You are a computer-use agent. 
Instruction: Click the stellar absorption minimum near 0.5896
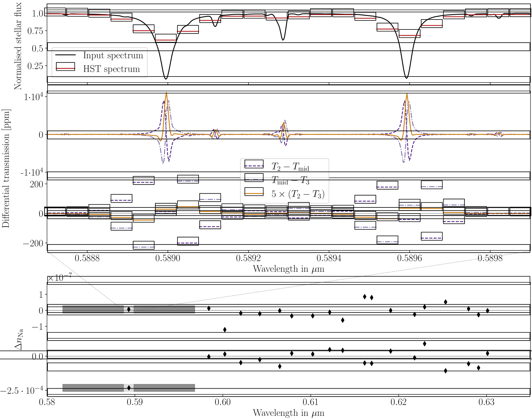[x=406, y=77]
